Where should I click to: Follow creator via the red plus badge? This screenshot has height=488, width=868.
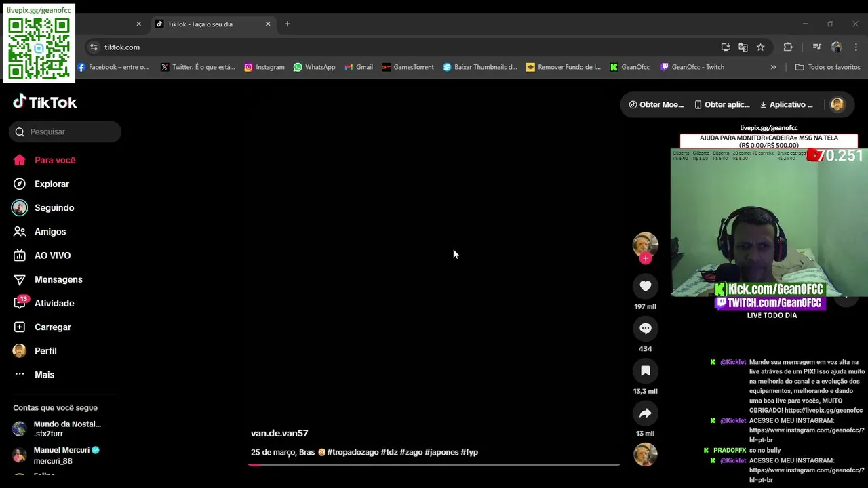pos(646,258)
